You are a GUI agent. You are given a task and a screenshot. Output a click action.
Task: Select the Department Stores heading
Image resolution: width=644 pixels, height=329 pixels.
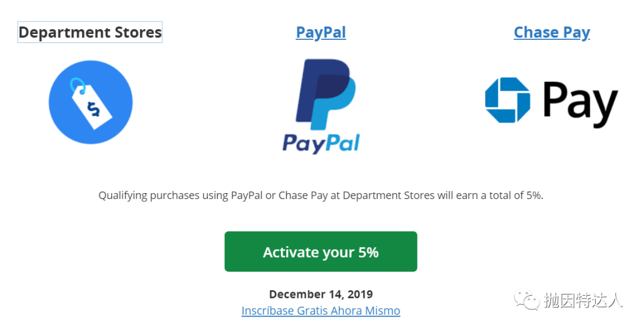point(90,32)
